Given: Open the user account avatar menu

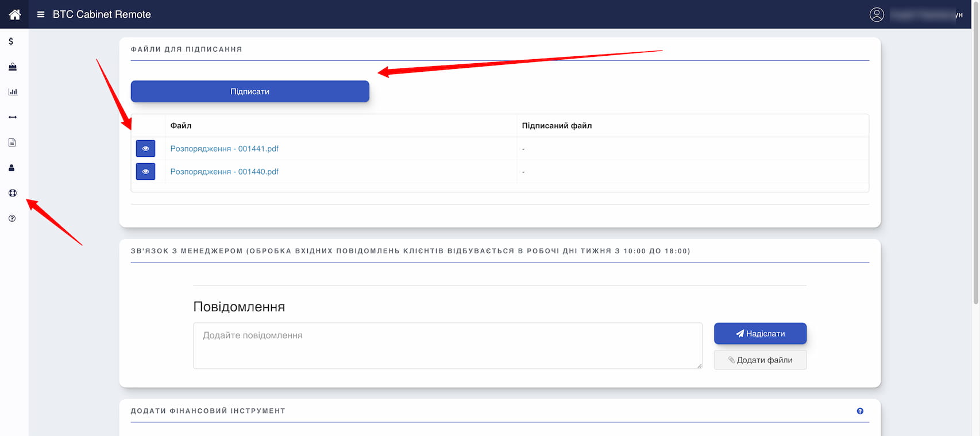Looking at the screenshot, I should click(x=876, y=15).
